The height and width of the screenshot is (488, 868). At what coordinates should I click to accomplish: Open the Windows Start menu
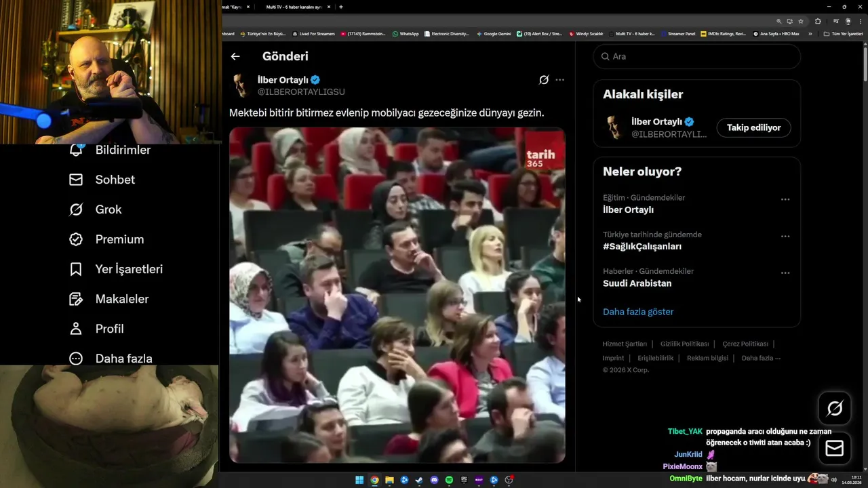pyautogui.click(x=359, y=480)
